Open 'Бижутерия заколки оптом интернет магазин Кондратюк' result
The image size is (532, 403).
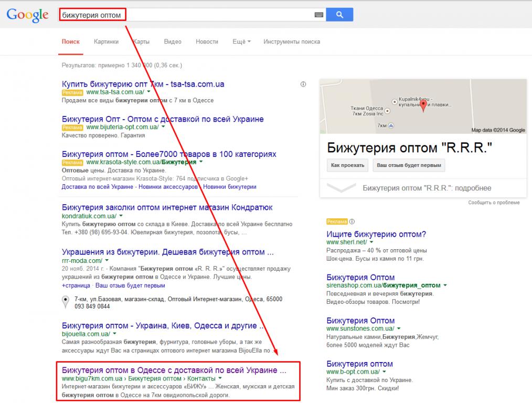[x=167, y=207]
